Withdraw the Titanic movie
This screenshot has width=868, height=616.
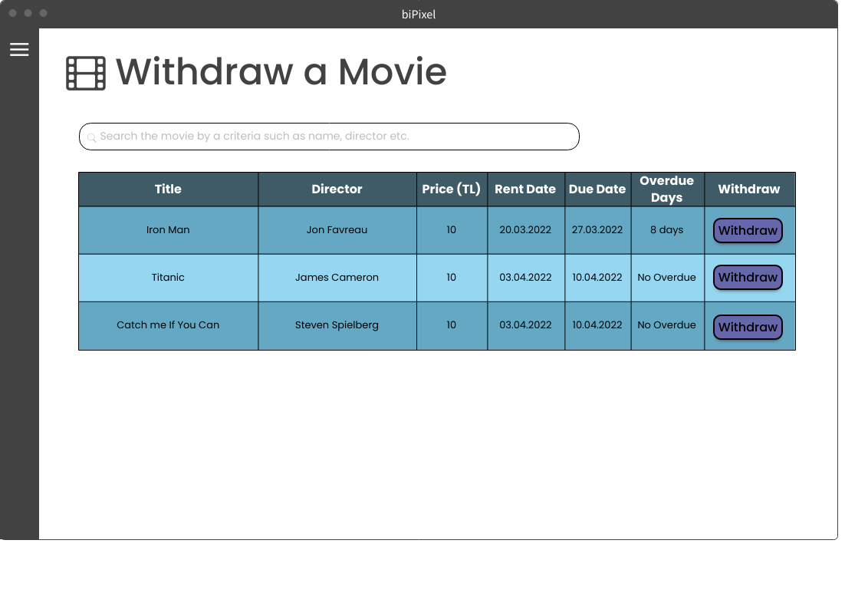(748, 277)
